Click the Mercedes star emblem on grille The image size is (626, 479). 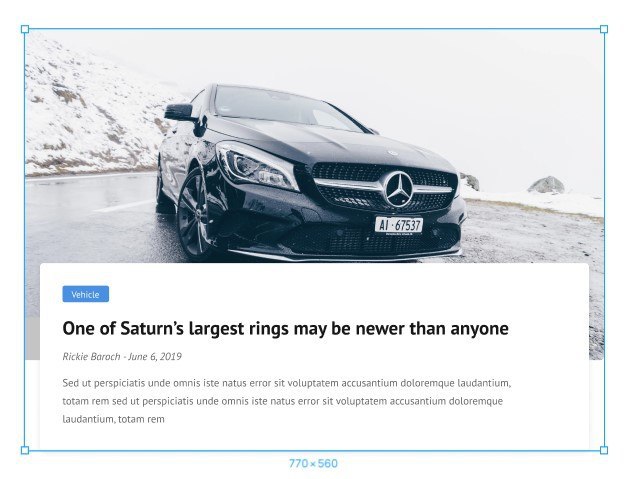tap(398, 189)
